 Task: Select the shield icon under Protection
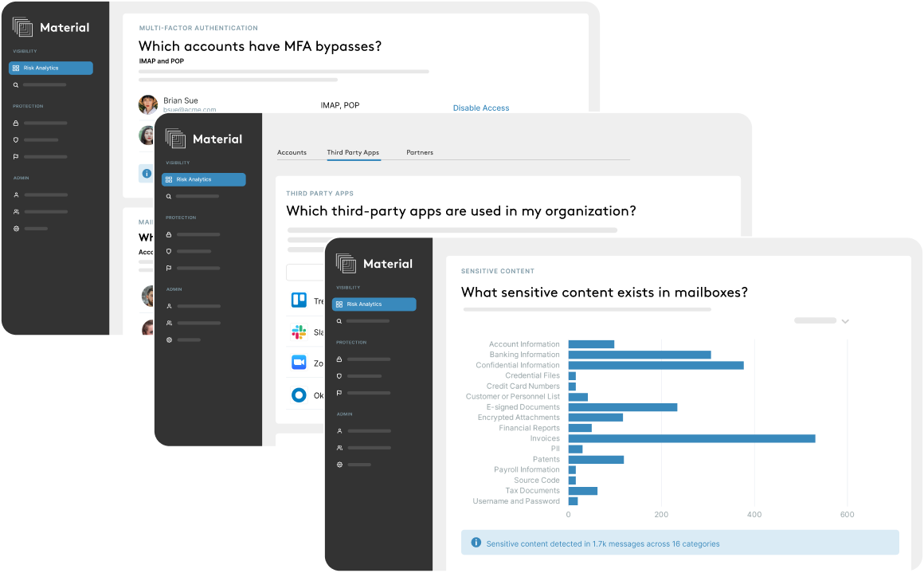click(341, 375)
